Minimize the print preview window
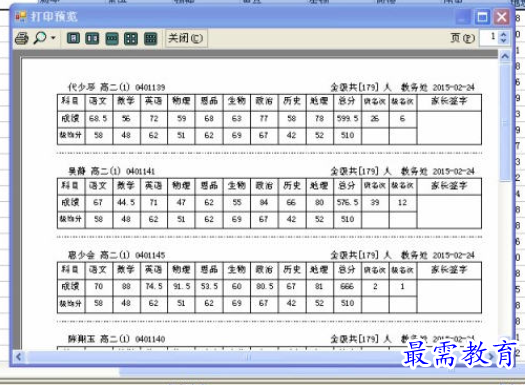Viewport: 525px width, 385px height. pos(463,17)
